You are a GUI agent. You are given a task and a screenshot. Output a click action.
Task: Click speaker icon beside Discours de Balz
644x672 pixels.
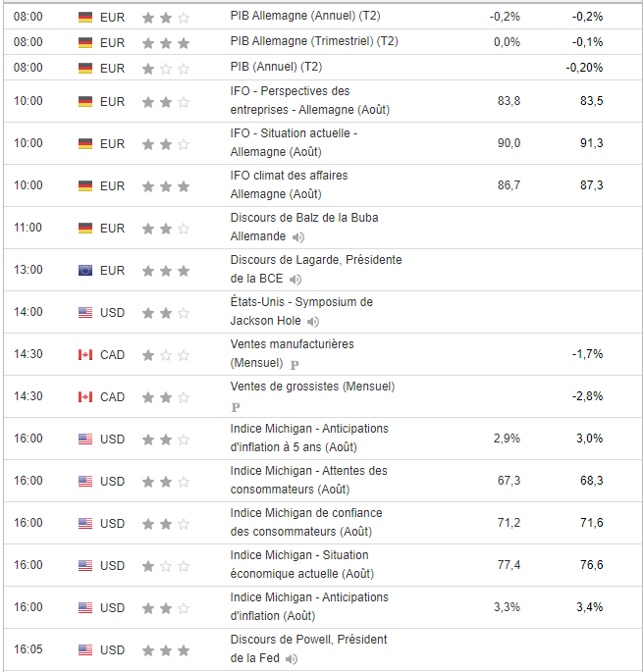point(298,237)
